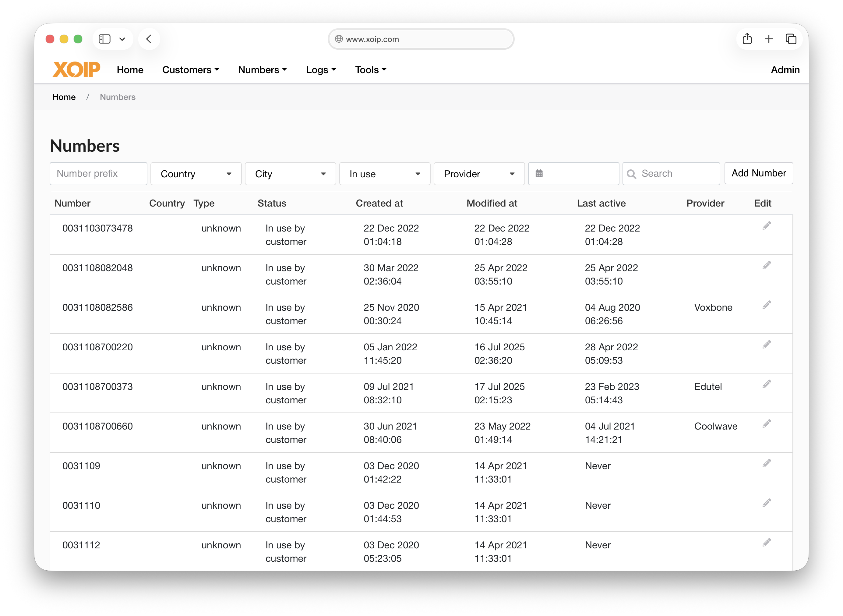Click the search magnifier icon
Screen dimensions: 843x616
tap(631, 174)
